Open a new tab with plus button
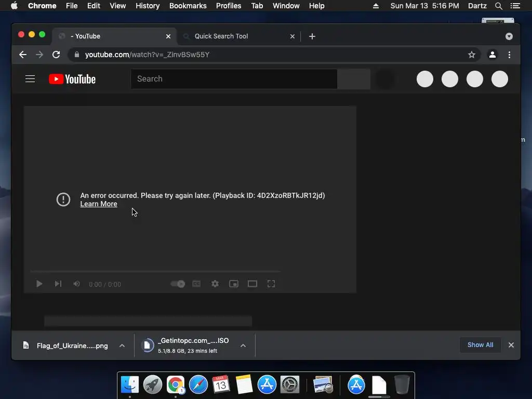 coord(312,36)
